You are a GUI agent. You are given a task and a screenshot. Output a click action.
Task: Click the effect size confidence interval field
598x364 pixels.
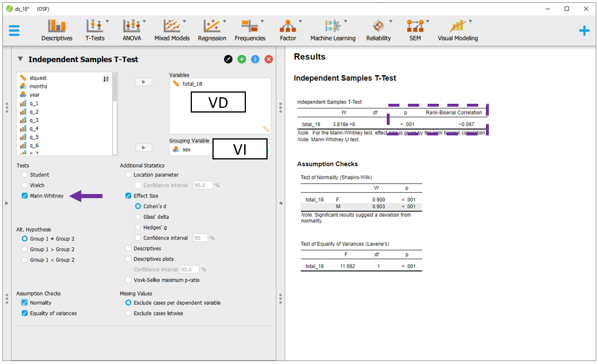coord(200,238)
